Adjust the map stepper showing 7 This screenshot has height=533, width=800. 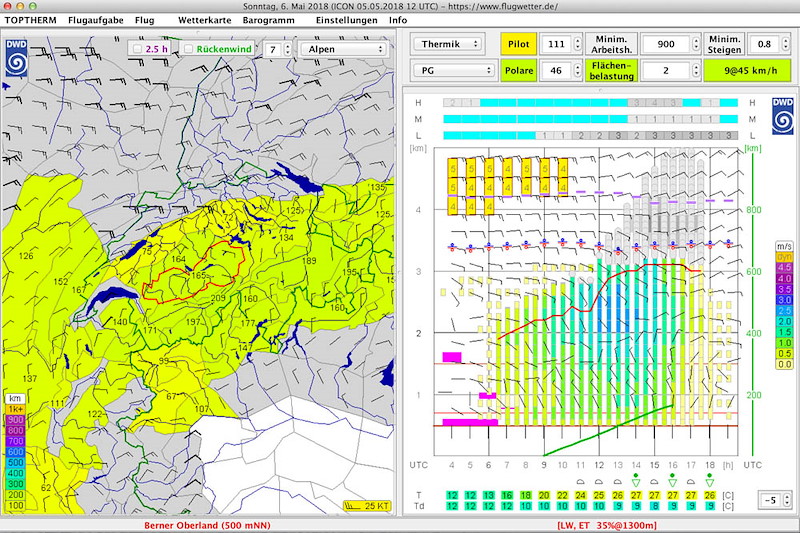pos(287,49)
